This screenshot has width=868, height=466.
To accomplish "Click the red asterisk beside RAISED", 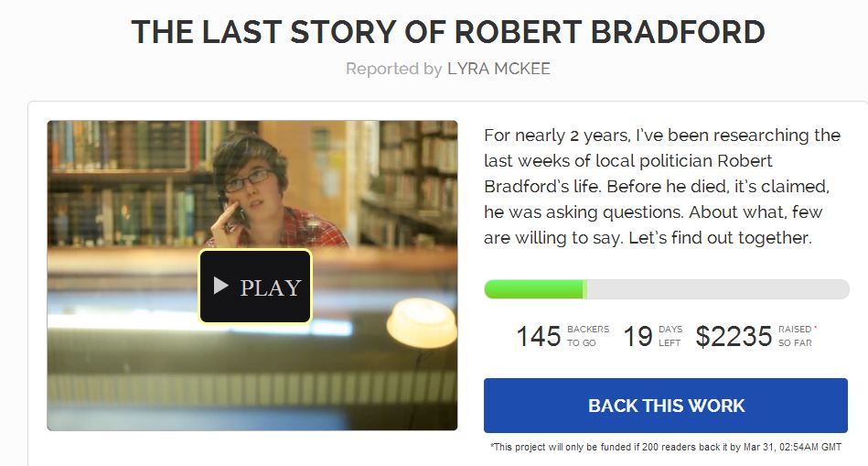I will [x=815, y=327].
